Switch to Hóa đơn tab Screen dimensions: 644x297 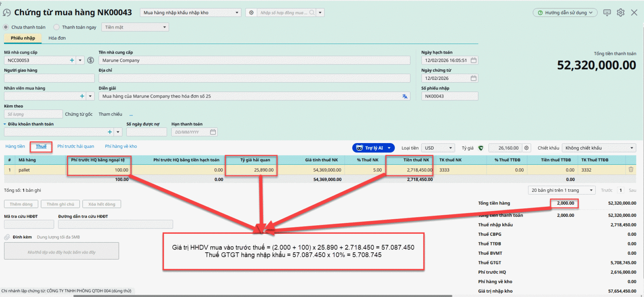[x=57, y=38]
